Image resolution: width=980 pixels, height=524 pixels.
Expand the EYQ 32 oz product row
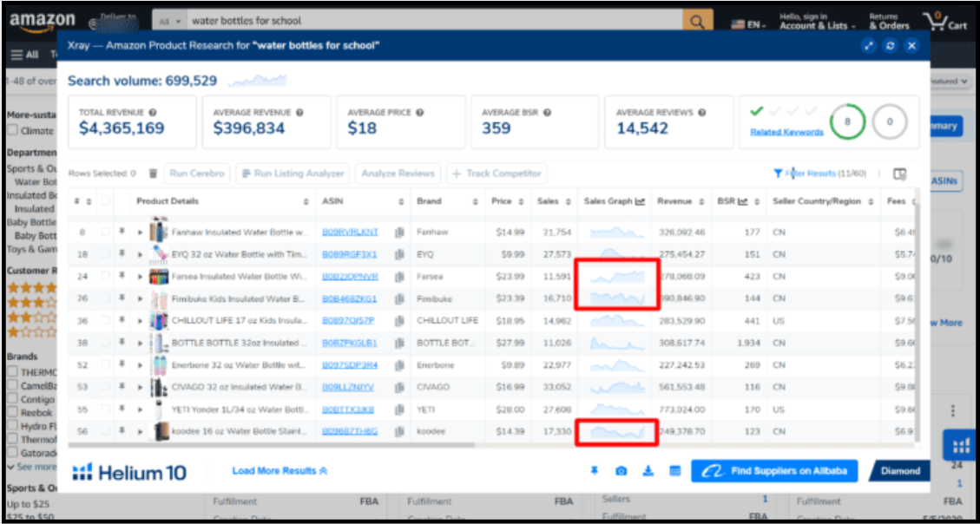pyautogui.click(x=140, y=255)
